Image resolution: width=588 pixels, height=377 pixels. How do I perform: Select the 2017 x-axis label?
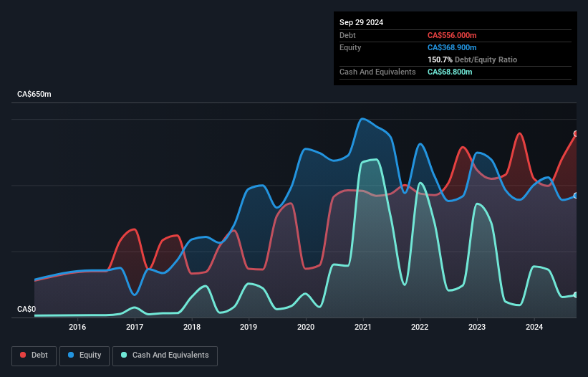[x=135, y=327]
